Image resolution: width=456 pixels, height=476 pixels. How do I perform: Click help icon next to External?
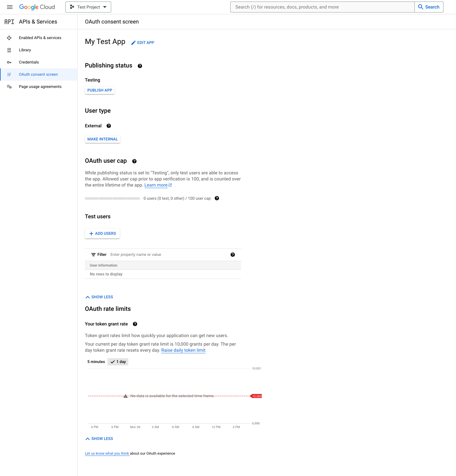pos(109,126)
